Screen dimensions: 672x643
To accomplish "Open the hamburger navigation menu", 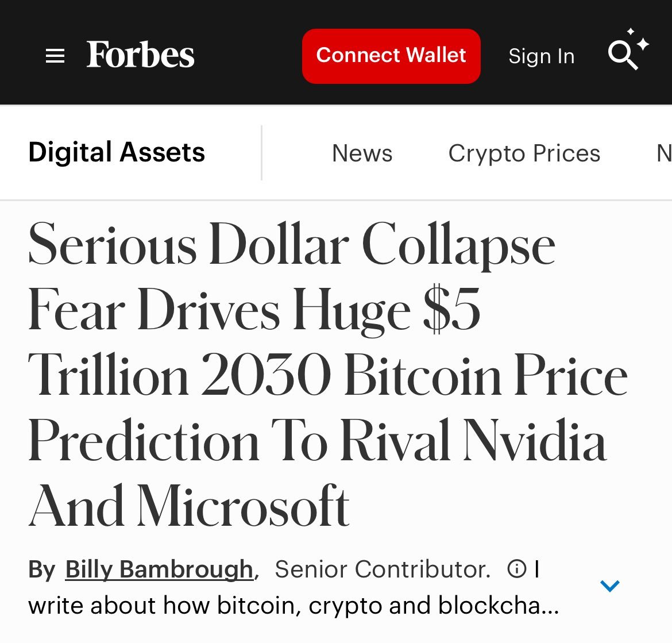I will point(55,56).
